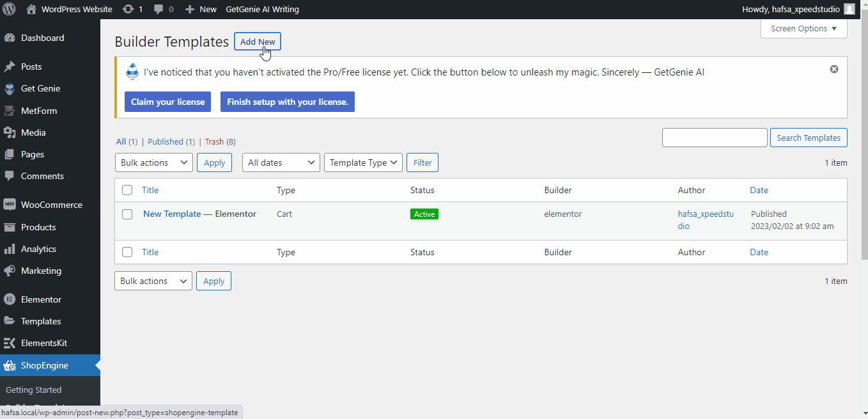Open the bottom Bulk actions dropdown
868x419 pixels.
click(153, 281)
